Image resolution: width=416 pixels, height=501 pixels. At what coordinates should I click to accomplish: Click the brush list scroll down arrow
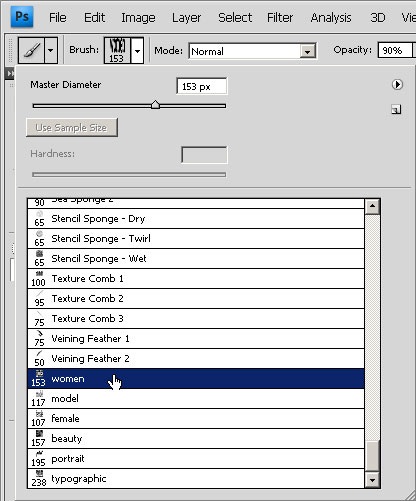372,480
